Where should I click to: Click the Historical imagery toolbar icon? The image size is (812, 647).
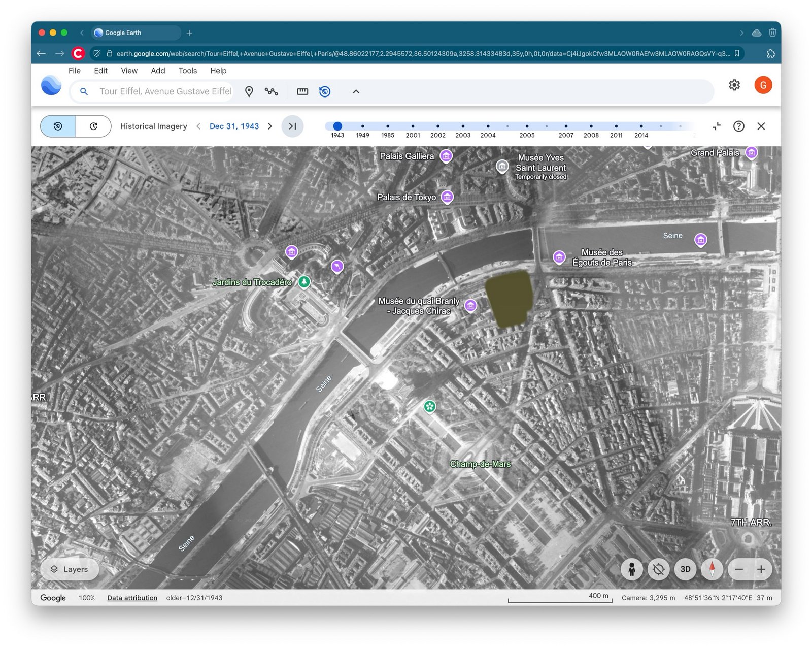[325, 91]
